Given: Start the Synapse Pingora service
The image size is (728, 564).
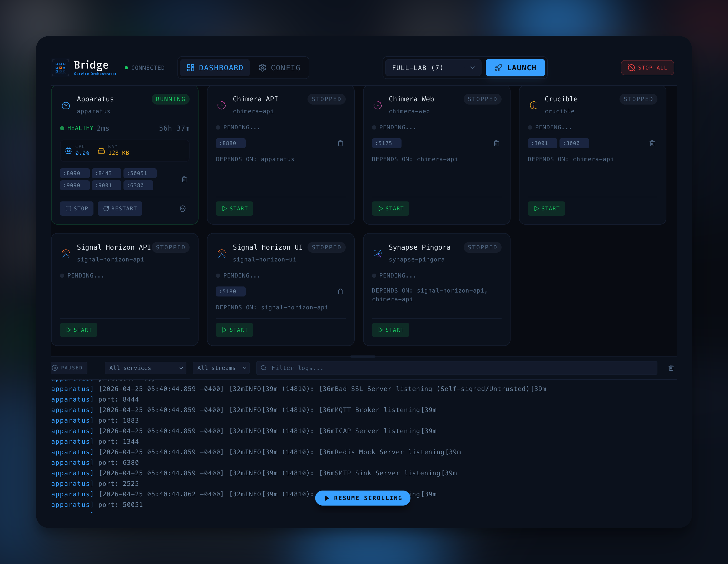Looking at the screenshot, I should pyautogui.click(x=390, y=330).
